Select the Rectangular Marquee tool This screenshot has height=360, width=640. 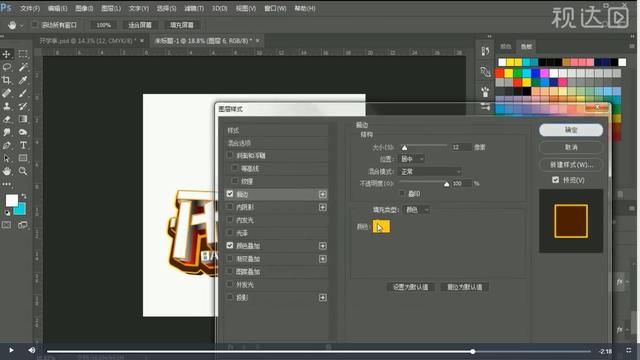pyautogui.click(x=23, y=54)
